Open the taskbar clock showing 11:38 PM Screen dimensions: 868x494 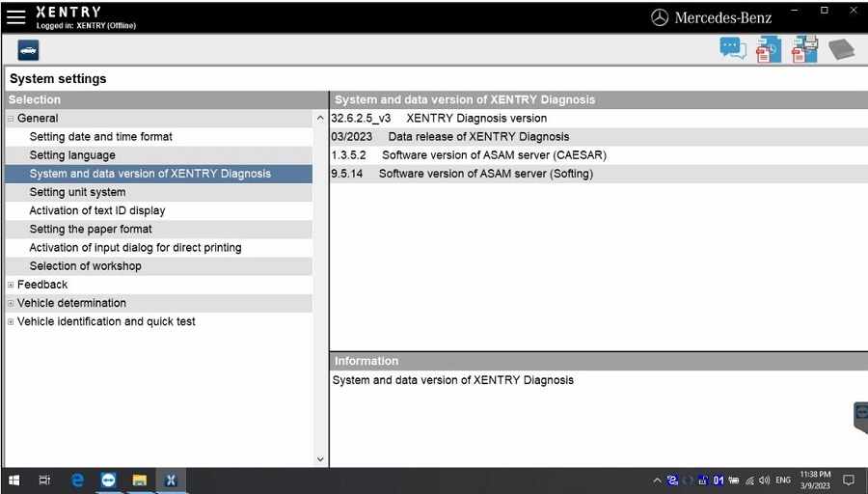pos(815,480)
